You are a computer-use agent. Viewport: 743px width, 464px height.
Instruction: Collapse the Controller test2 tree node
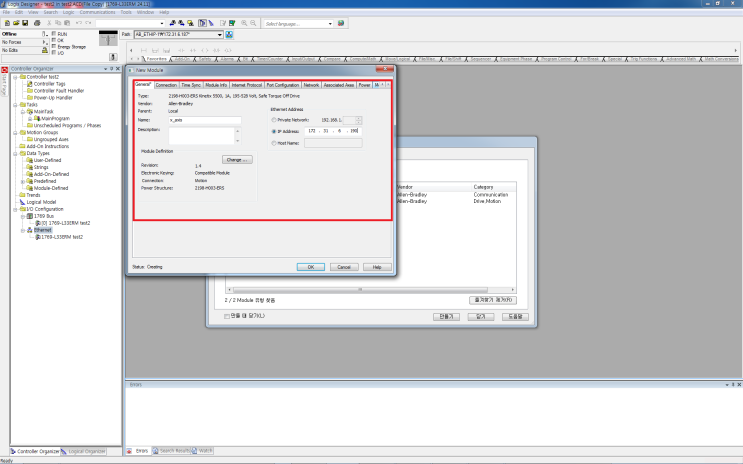[15, 77]
